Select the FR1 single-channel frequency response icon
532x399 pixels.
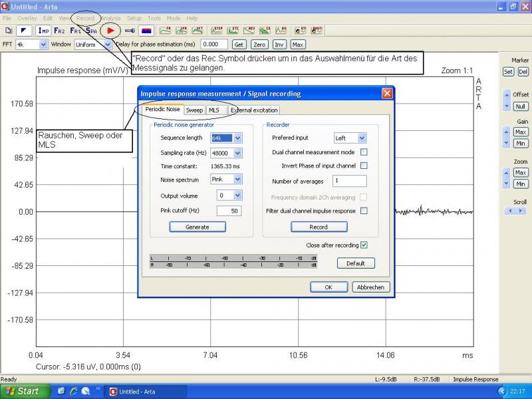(76, 31)
